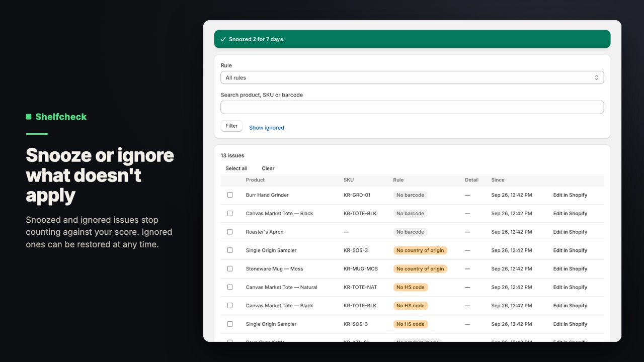Click the SKU column header
644x362 pixels.
(x=349, y=180)
